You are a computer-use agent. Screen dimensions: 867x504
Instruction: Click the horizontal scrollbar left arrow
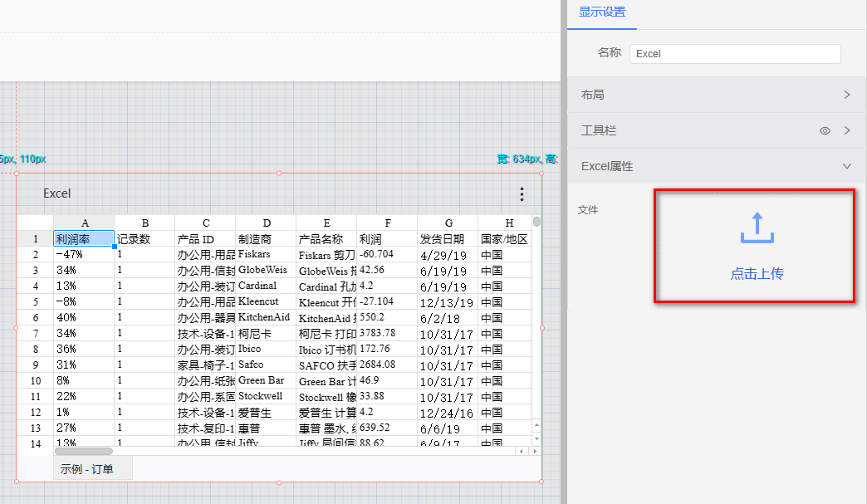pyautogui.click(x=521, y=451)
